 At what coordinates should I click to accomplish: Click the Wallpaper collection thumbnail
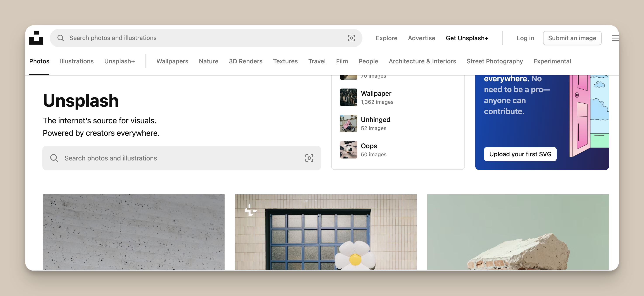tap(348, 97)
